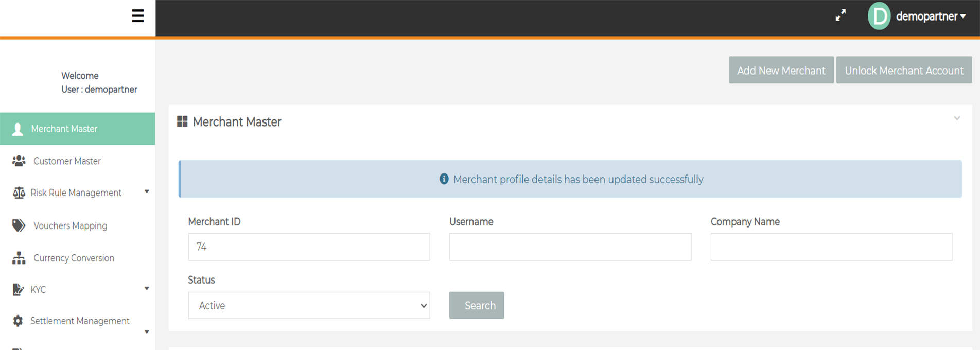Screen dimensions: 980x350
Task: Click the Currency Conversion sitemap icon
Action: click(x=19, y=258)
